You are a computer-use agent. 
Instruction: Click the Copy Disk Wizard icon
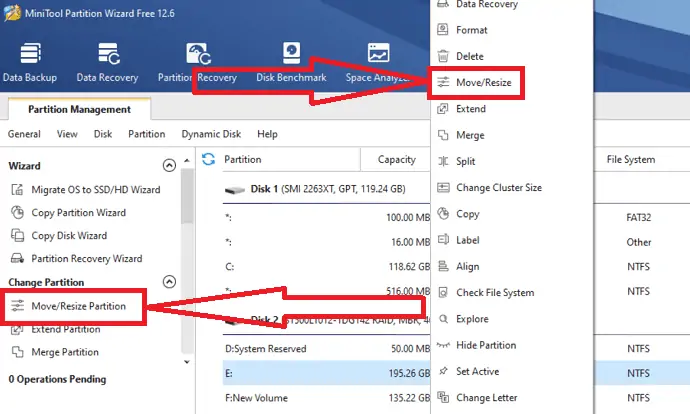tap(17, 235)
